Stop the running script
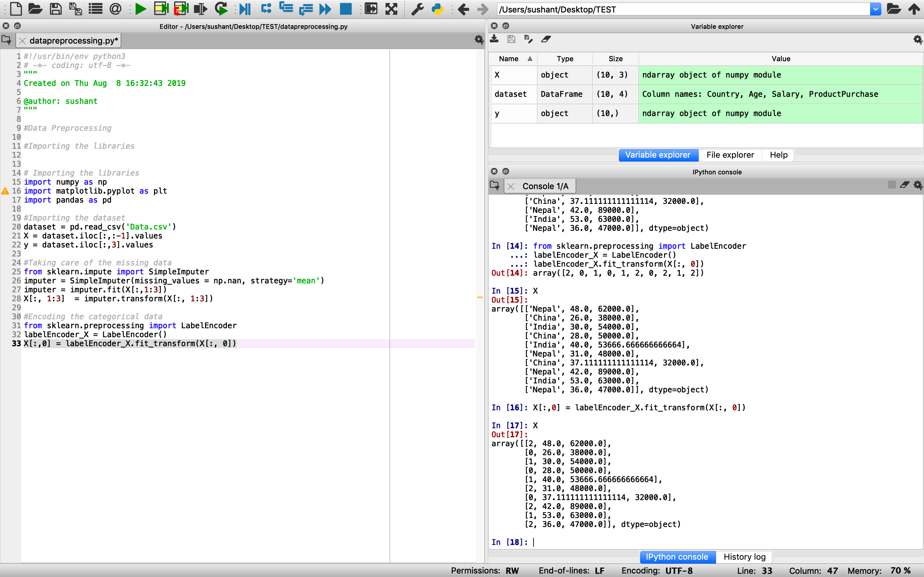The image size is (924, 577). click(x=345, y=9)
